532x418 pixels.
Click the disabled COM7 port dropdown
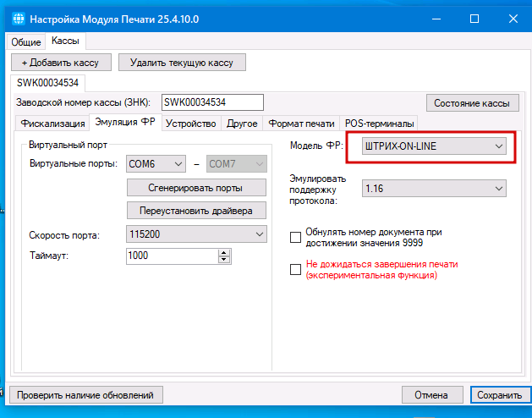click(x=237, y=164)
